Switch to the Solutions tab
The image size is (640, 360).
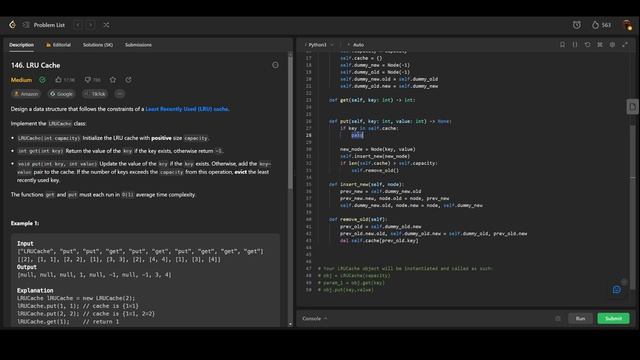coord(98,45)
